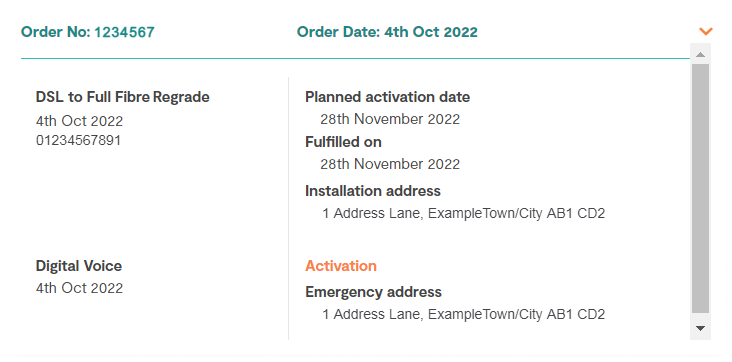Screen dimensions: 732x362
Task: Collapse the order with the orange chevron
Action: (x=706, y=31)
